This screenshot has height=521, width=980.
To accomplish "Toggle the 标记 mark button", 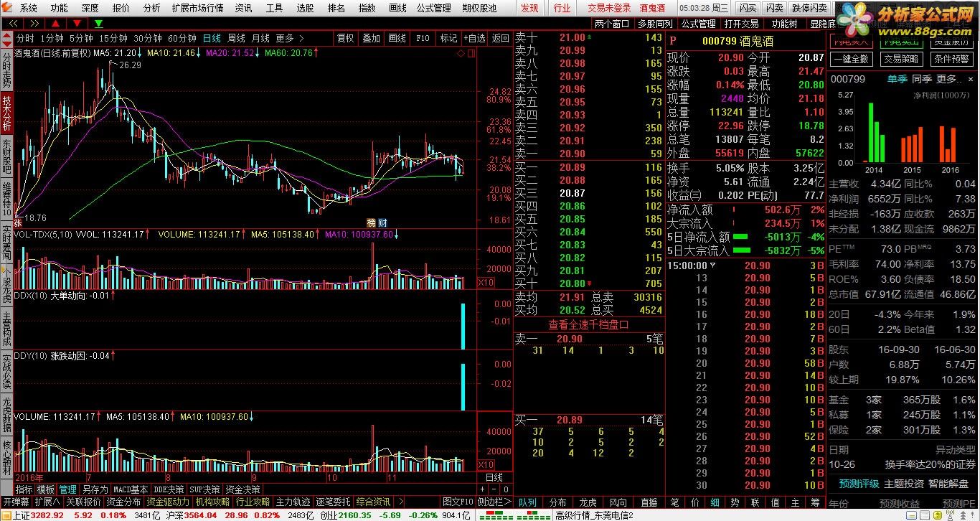I will 448,38.
